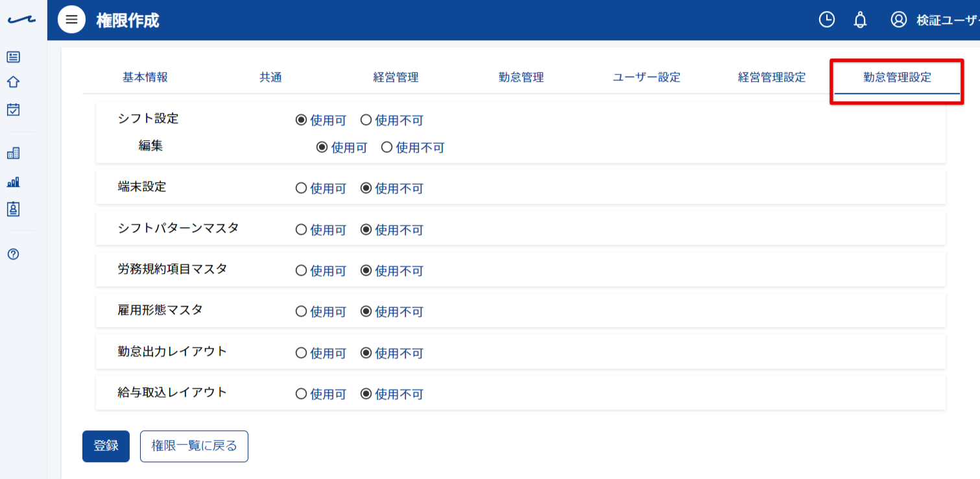Click the シフトパターンマスタ row label

(x=178, y=228)
